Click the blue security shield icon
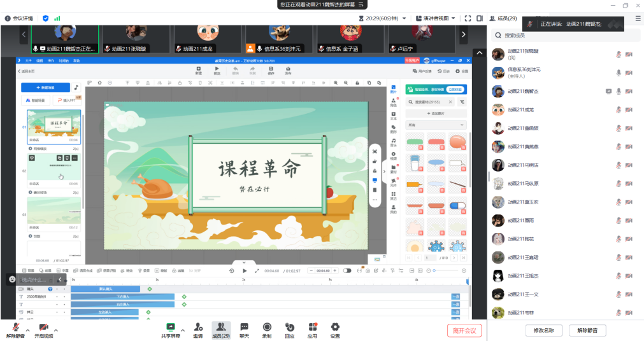Viewport: 644px width, 341px height. [x=45, y=18]
